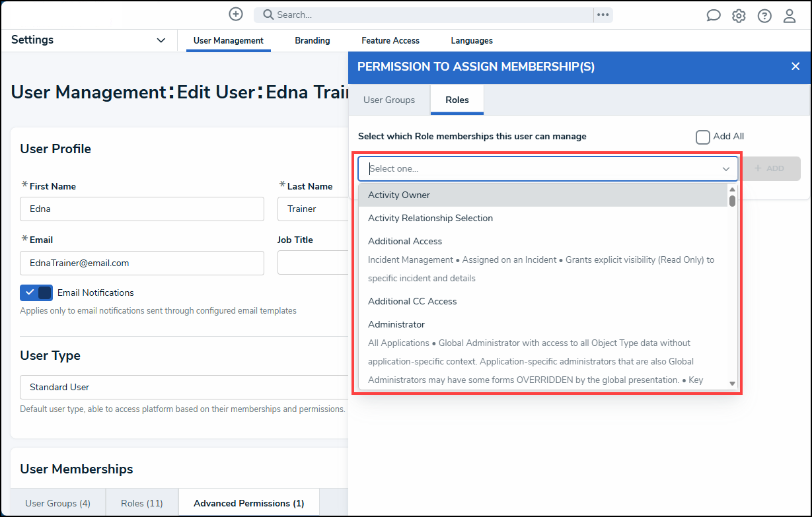Click the scroll down arrow in role list
This screenshot has height=517, width=812.
tap(732, 383)
